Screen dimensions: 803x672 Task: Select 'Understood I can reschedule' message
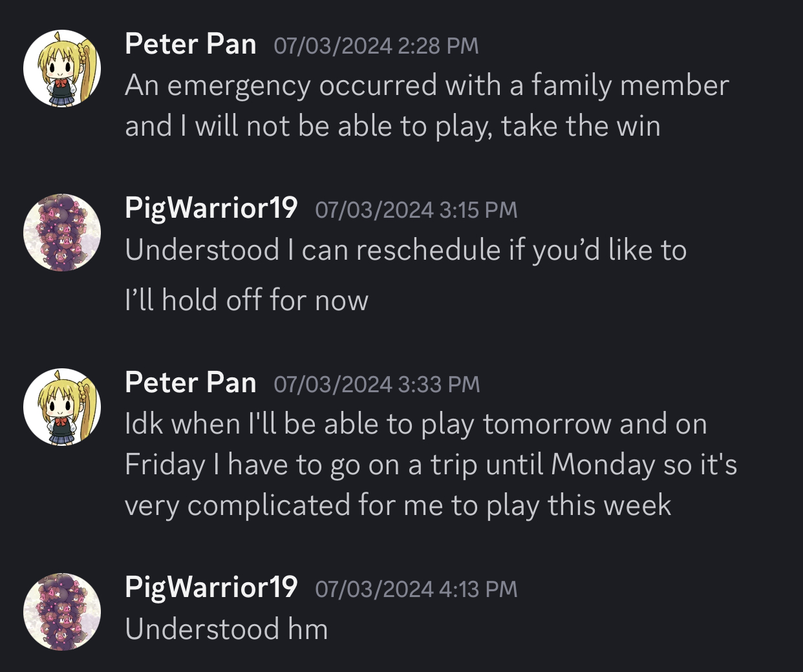click(406, 251)
